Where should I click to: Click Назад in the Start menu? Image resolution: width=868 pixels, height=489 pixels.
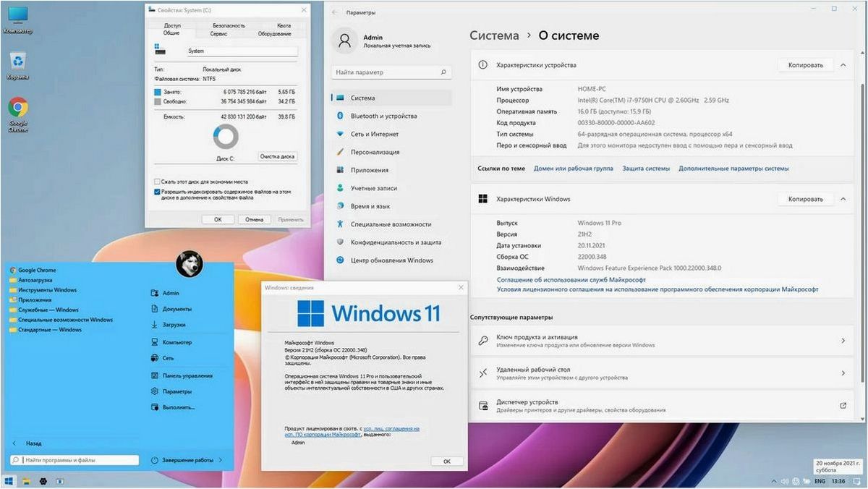pyautogui.click(x=27, y=443)
